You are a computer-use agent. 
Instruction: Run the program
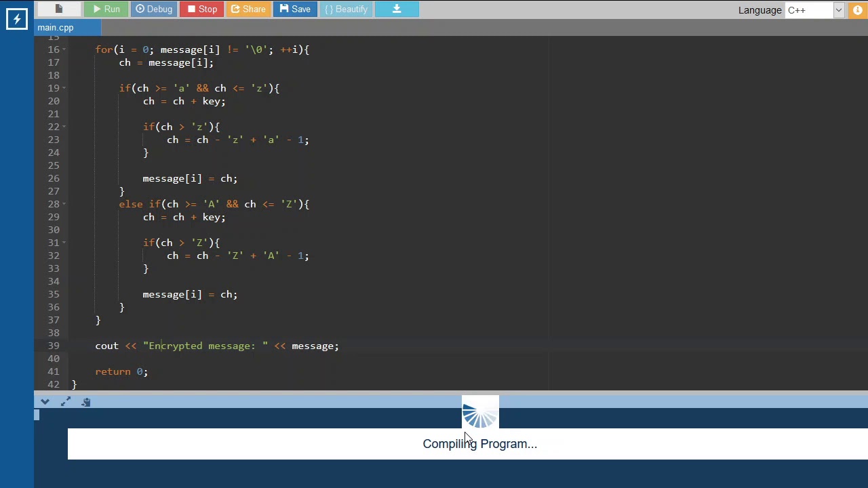pos(106,9)
